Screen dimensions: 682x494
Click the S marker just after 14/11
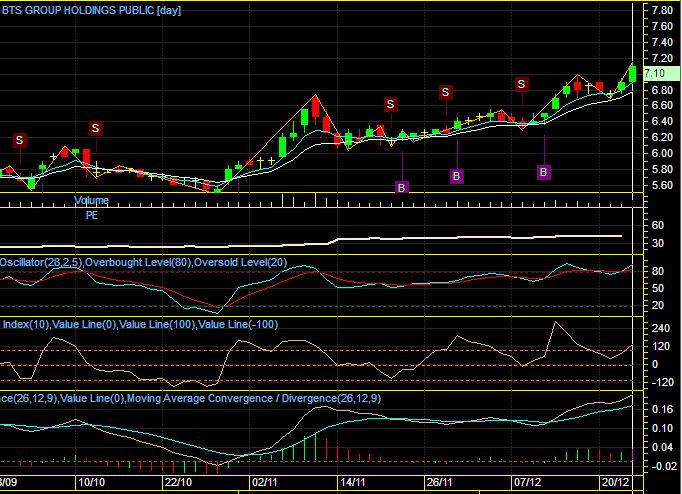[390, 104]
